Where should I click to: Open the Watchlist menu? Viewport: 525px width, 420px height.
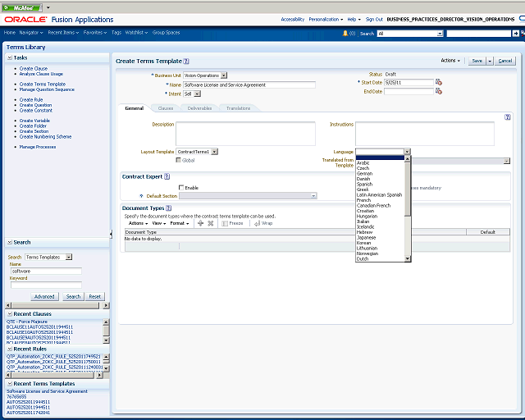pyautogui.click(x=136, y=33)
